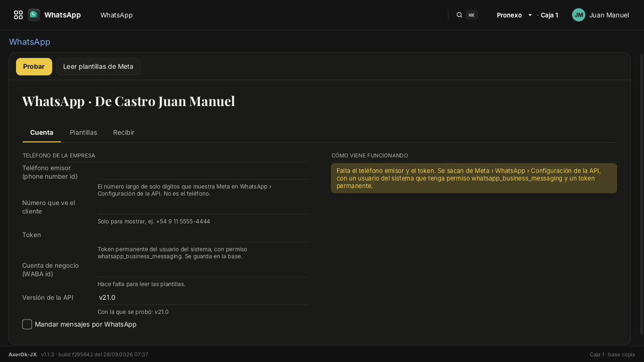
Task: Click the WhatsApp · De Castro Juan Manuel heading
Action: [x=129, y=101]
